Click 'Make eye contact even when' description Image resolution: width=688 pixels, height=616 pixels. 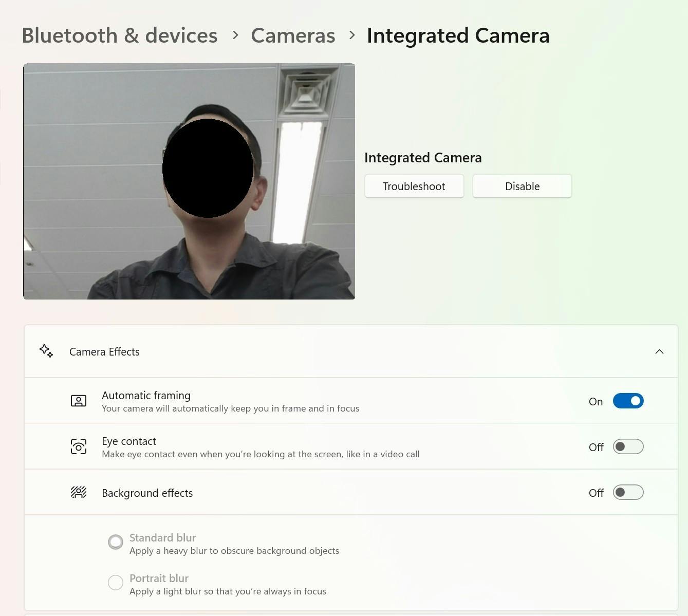coord(261,454)
